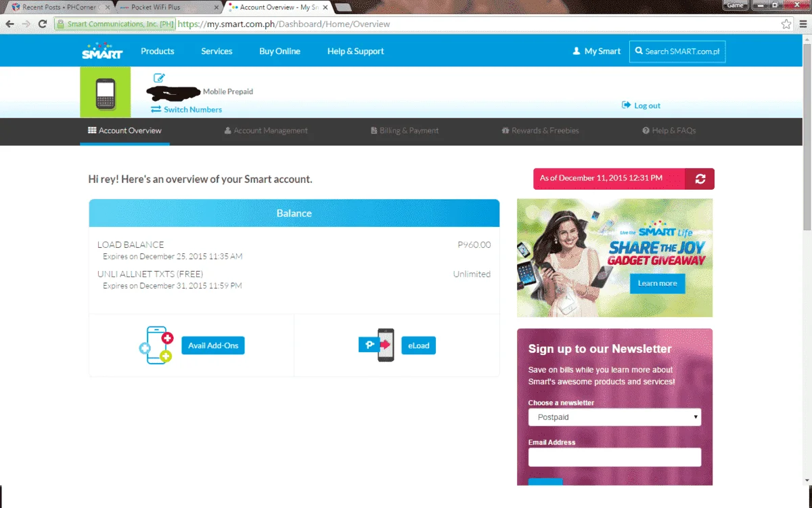The height and width of the screenshot is (508, 812).
Task: Click the Avail Add-Ons button
Action: (x=213, y=345)
